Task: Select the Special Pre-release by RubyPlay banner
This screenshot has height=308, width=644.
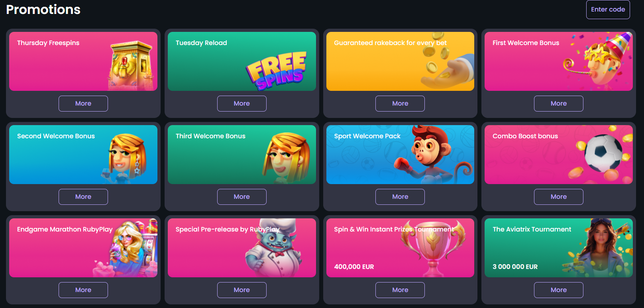Action: click(242, 248)
